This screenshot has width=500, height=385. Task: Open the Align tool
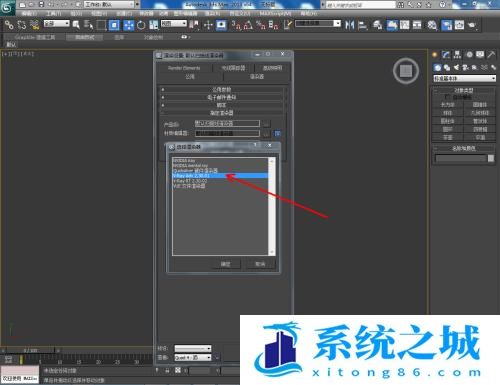(x=362, y=25)
